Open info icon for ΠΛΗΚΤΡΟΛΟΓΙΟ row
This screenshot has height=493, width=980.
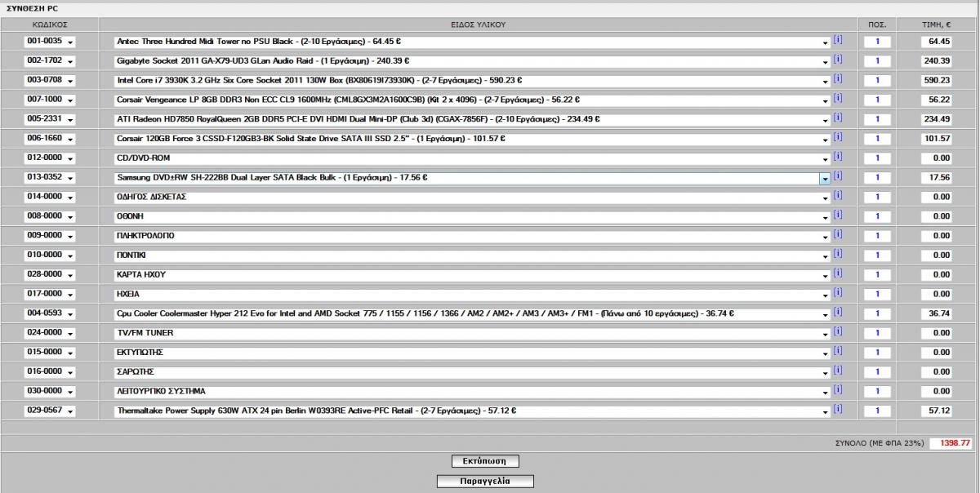[838, 234]
